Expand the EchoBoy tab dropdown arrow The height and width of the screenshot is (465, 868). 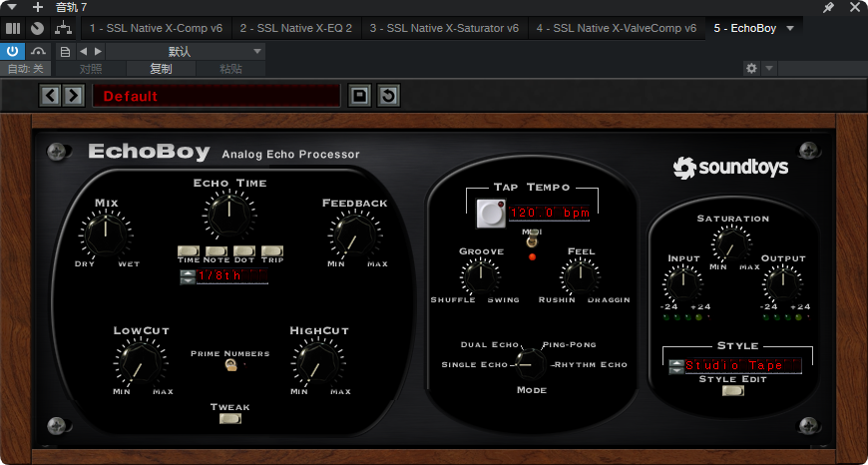pos(790,28)
